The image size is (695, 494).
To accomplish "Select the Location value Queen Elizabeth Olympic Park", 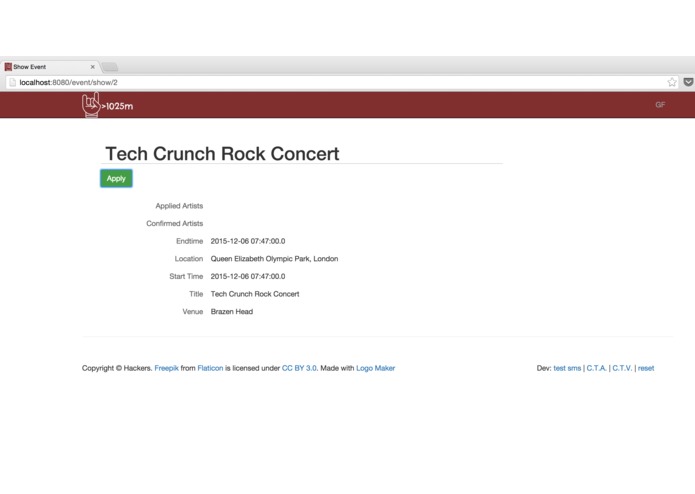I will pyautogui.click(x=274, y=259).
